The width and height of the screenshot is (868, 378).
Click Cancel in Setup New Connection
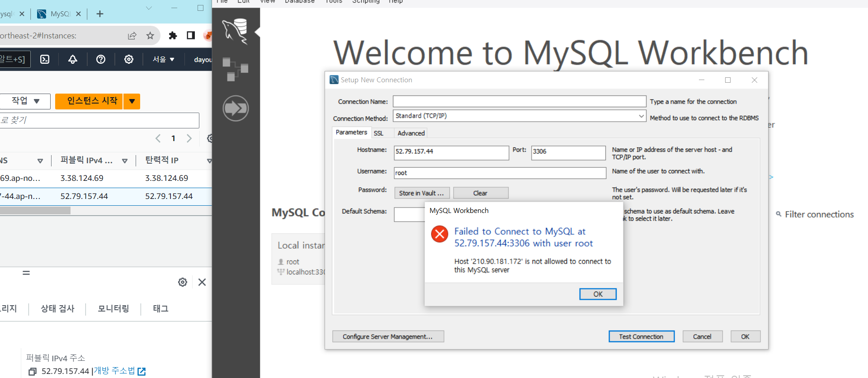[702, 336]
